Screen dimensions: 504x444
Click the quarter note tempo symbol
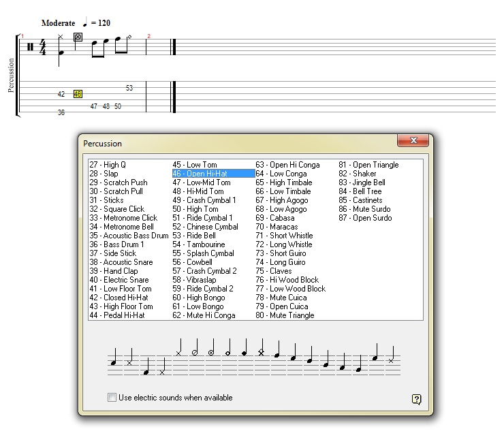click(x=84, y=22)
